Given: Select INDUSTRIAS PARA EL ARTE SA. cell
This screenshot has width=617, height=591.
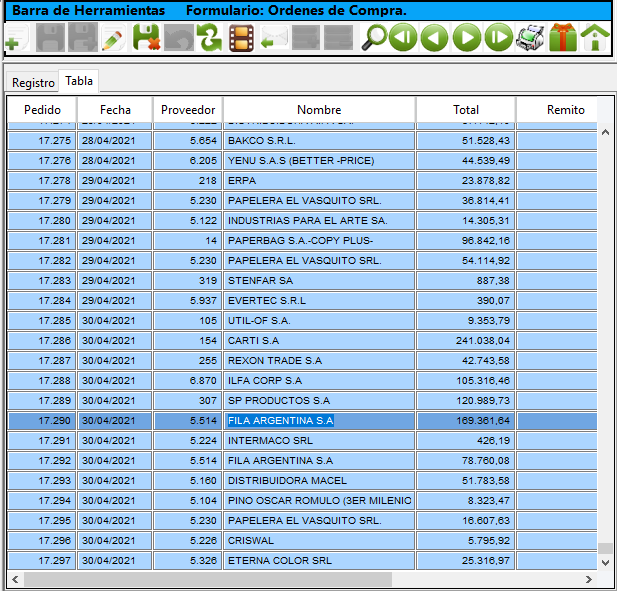Looking at the screenshot, I should click(319, 221).
